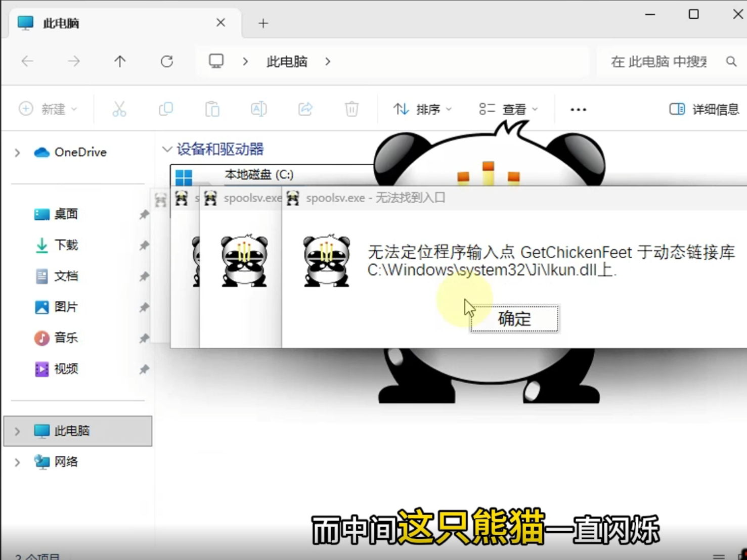
Task: Click the Delete trash icon
Action: coord(351,109)
